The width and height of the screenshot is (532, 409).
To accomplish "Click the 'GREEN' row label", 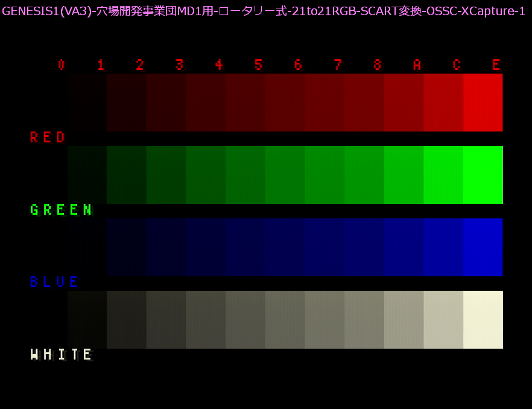I will 61,210.
